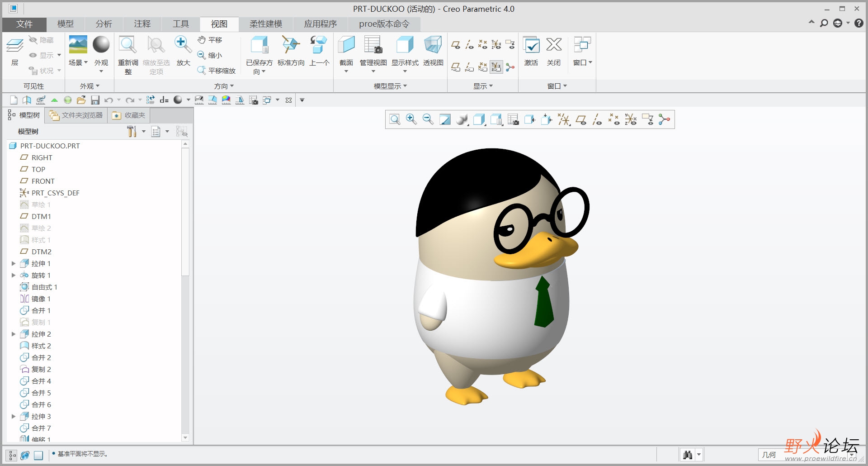Collapse the ribbon with the top-right caret
The width and height of the screenshot is (868, 466).
point(811,22)
